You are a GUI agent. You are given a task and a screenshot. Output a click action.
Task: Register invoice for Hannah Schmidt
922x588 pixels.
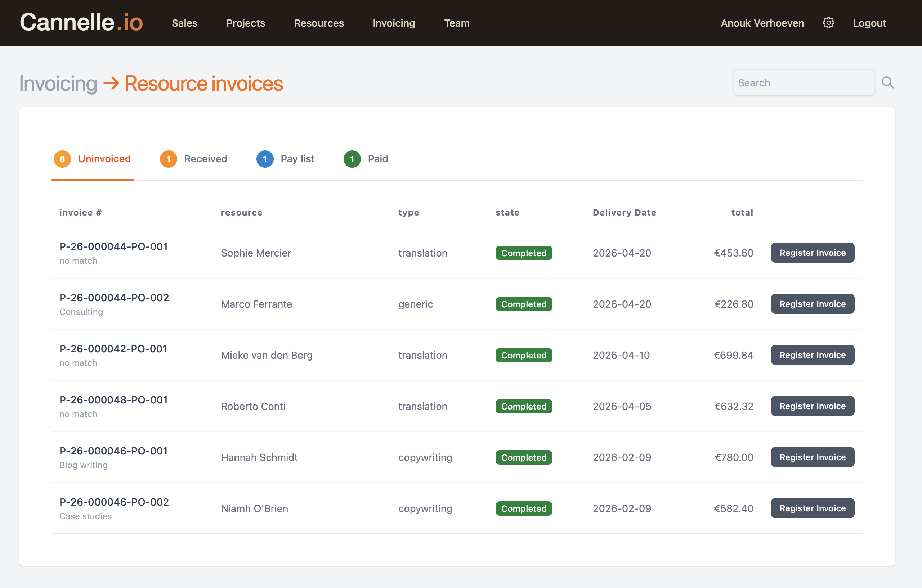coord(812,457)
